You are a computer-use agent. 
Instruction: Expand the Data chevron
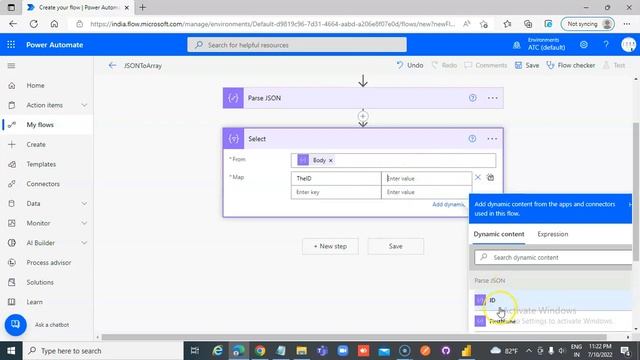(x=84, y=204)
